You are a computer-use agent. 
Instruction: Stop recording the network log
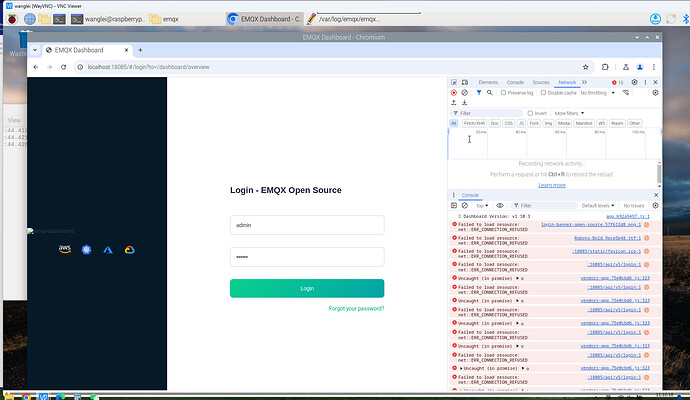pyautogui.click(x=454, y=92)
